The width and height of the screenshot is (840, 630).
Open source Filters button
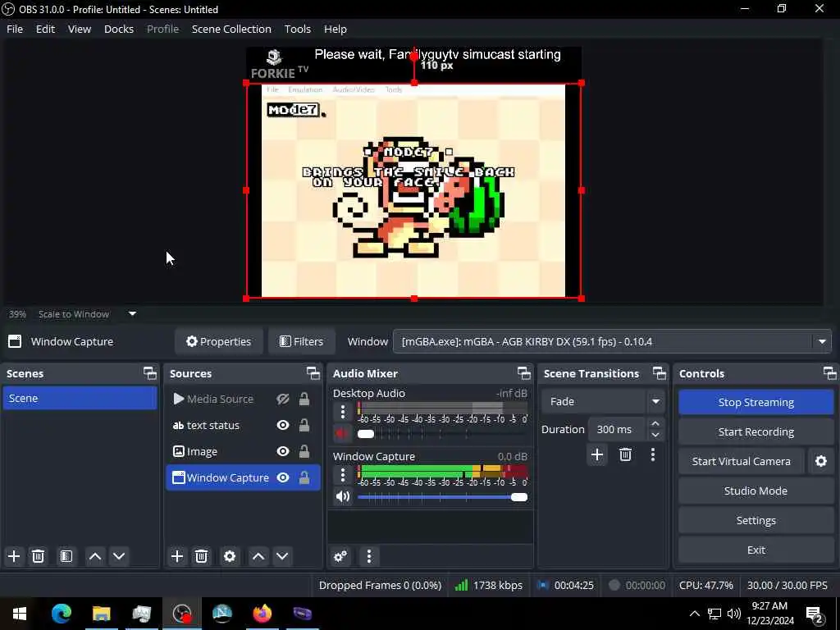(x=302, y=342)
